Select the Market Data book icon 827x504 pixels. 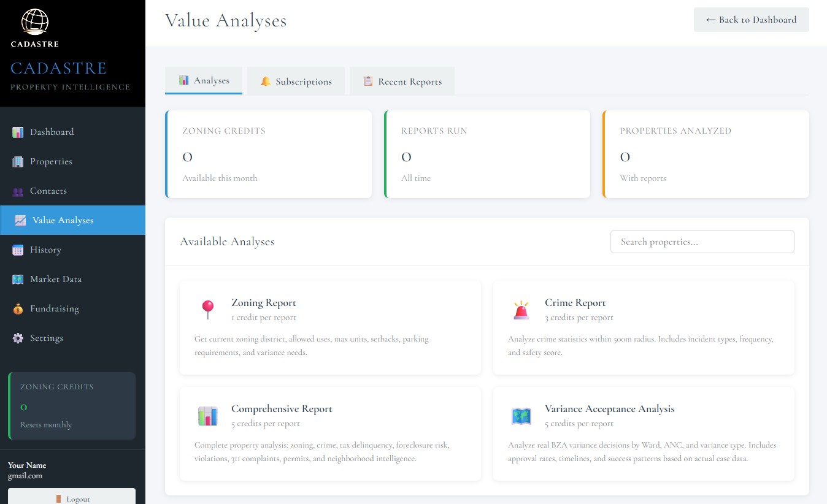[18, 279]
